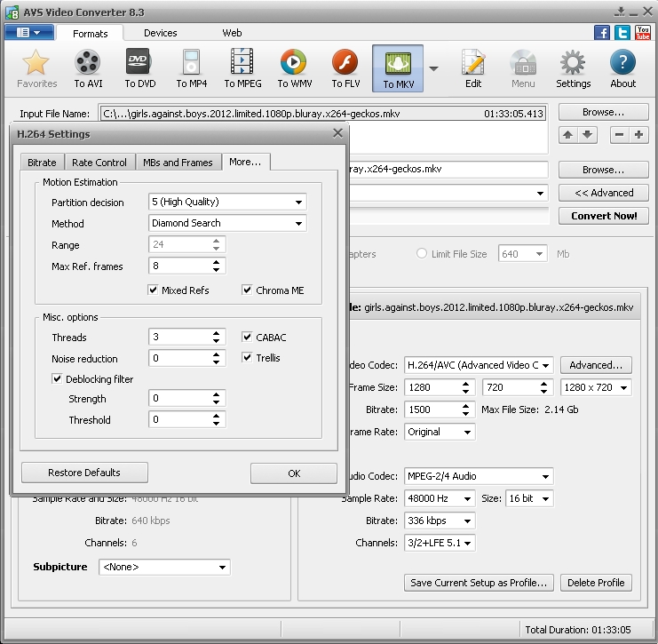Select the To AVI format icon
Viewport: 658px width, 644px height.
[88, 68]
